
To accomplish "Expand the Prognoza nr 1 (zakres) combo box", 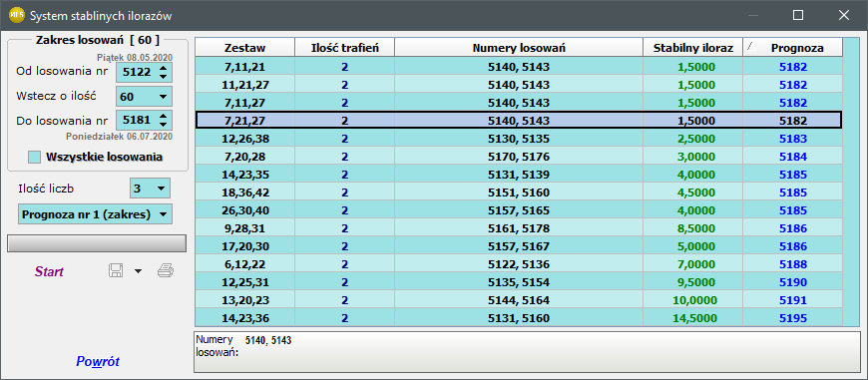I will coord(163,214).
